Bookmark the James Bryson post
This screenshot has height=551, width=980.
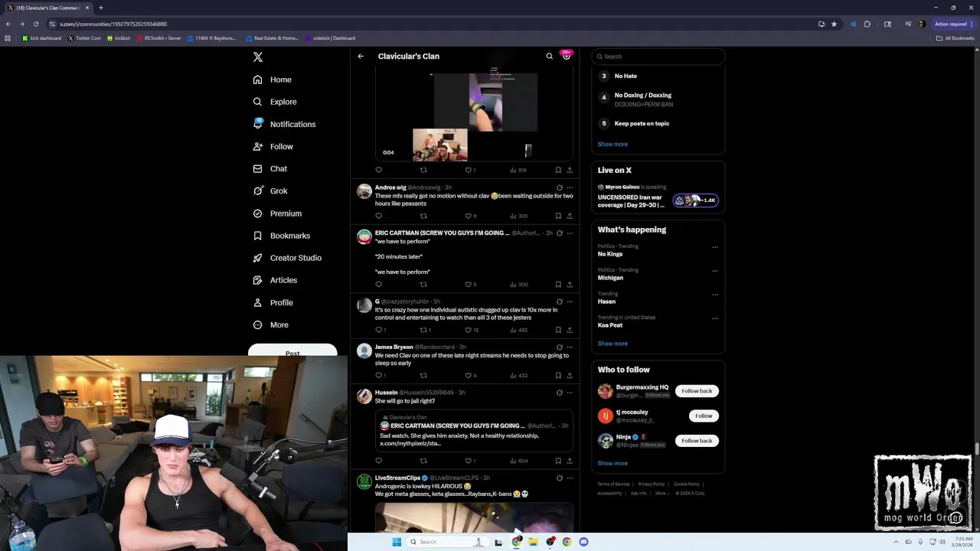pos(558,376)
